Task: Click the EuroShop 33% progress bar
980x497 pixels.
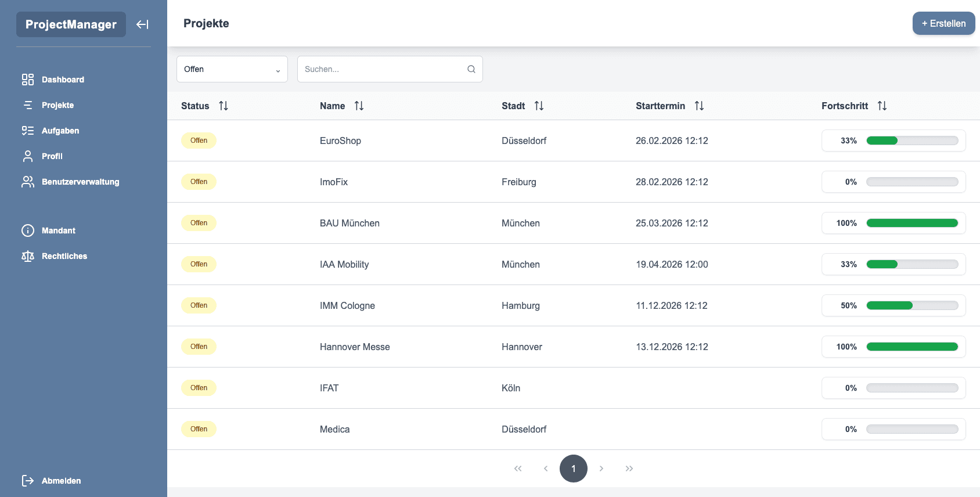Action: tap(912, 141)
